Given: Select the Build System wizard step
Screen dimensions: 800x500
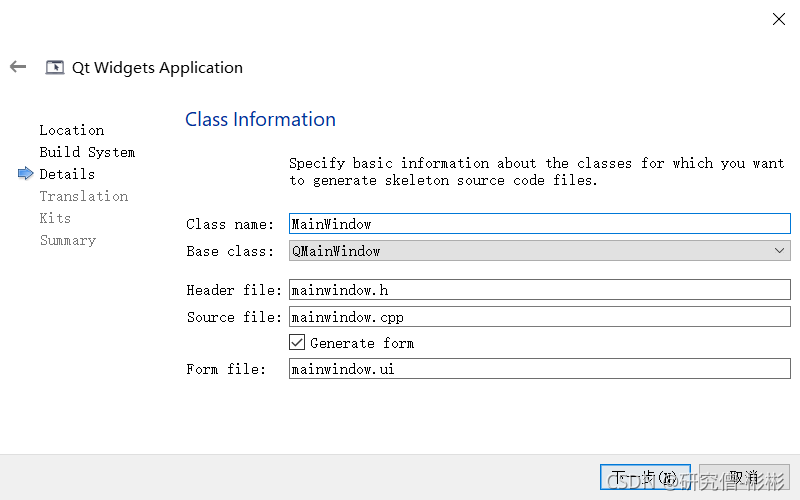Looking at the screenshot, I should pos(87,152).
